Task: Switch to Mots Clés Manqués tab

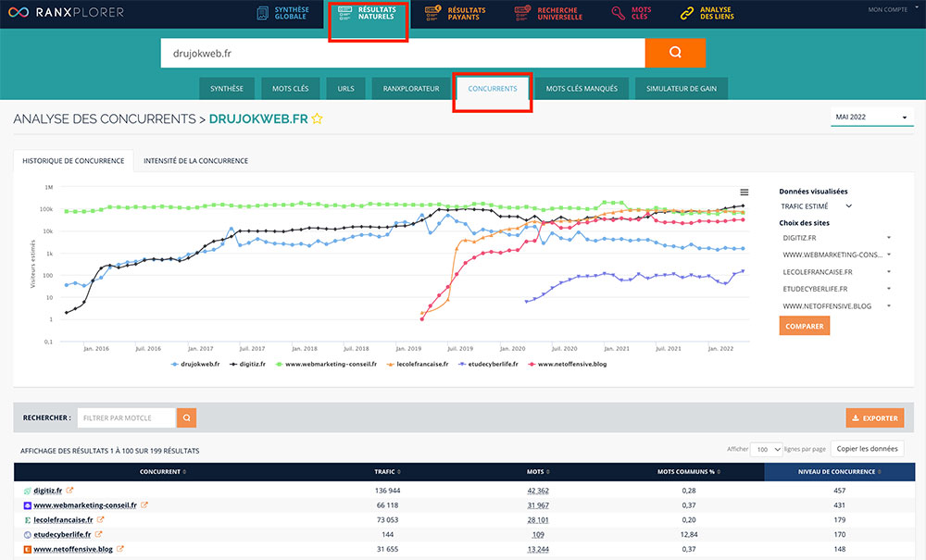Action: 582,89
